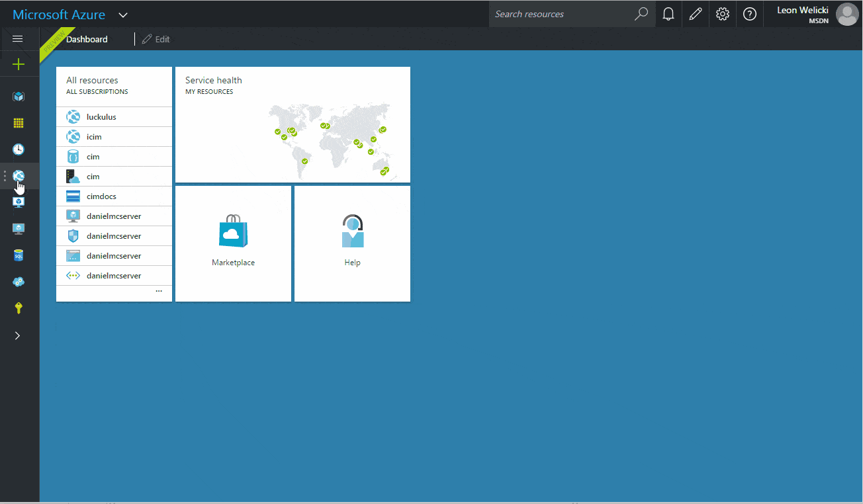The width and height of the screenshot is (863, 504).
Task: Open danielmcserver with the monitor icon
Action: click(114, 216)
